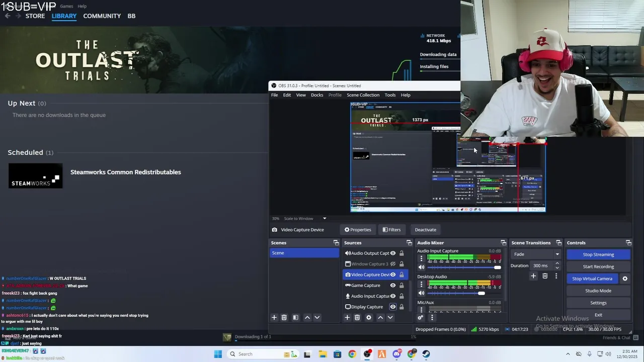This screenshot has width=644, height=362.
Task: Click Stop Streaming button
Action: (x=598, y=254)
